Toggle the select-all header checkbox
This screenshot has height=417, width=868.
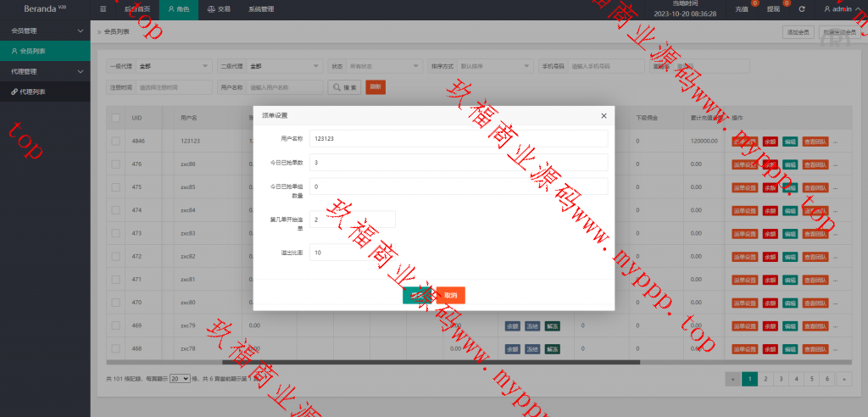click(115, 118)
